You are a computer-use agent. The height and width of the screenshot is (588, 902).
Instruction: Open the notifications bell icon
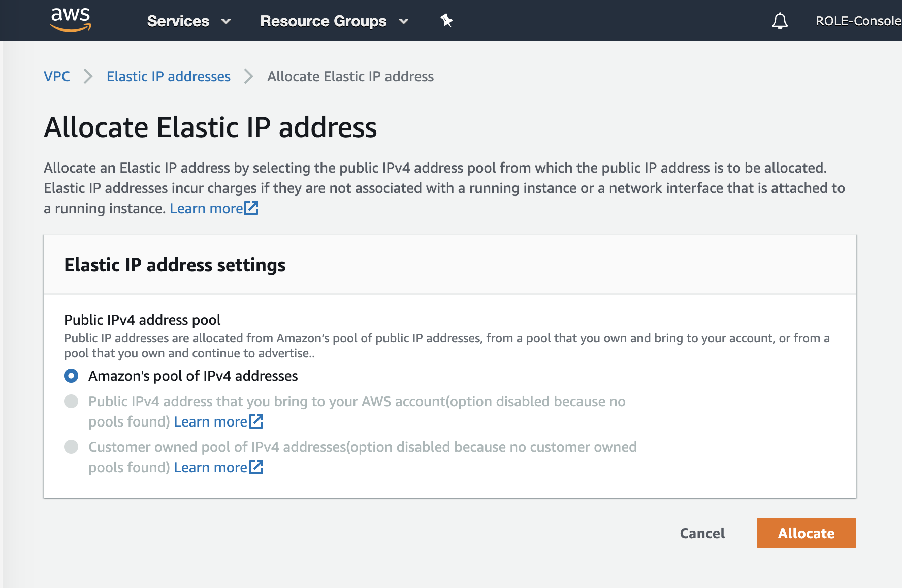[x=780, y=21]
